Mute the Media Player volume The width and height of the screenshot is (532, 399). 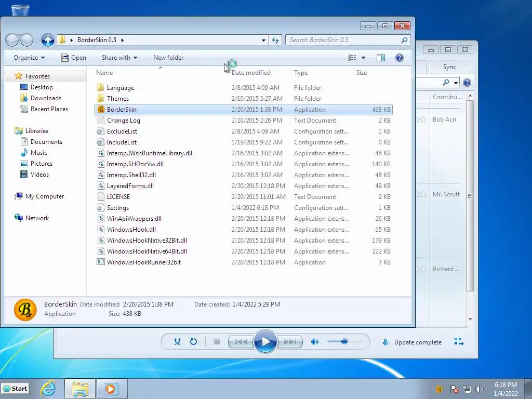[314, 342]
